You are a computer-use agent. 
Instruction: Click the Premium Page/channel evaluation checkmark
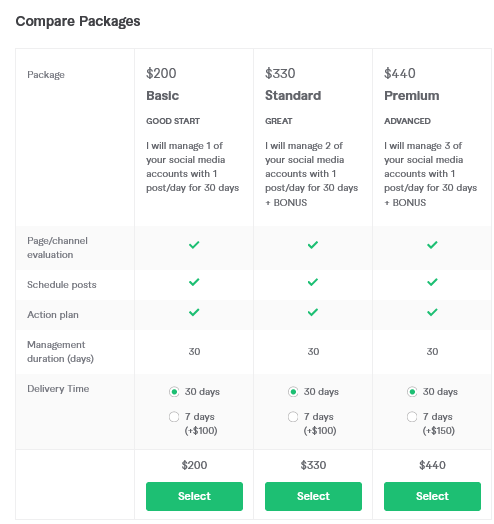[432, 245]
